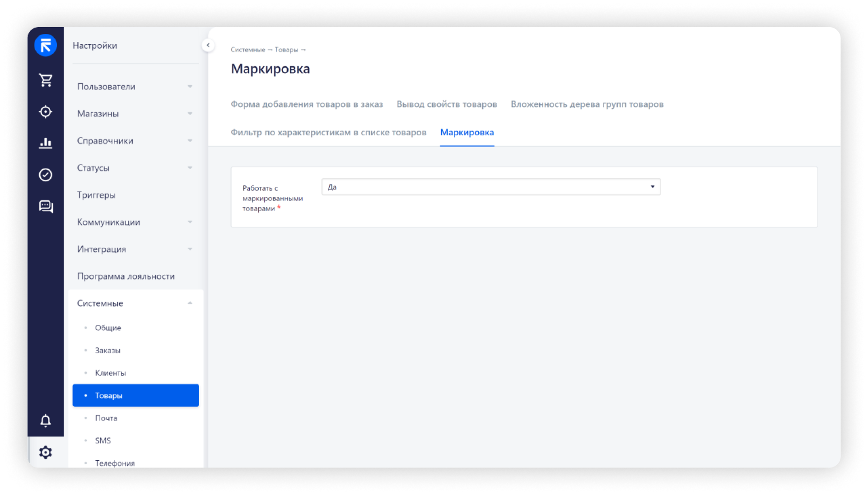
Task: Expand the Интеграция menu section
Action: 135,249
